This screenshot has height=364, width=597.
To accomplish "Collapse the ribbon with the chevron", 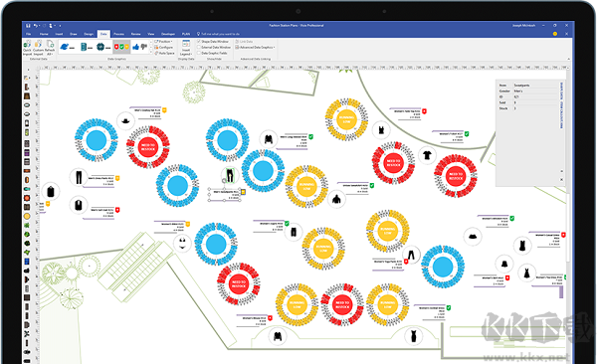I will [568, 59].
